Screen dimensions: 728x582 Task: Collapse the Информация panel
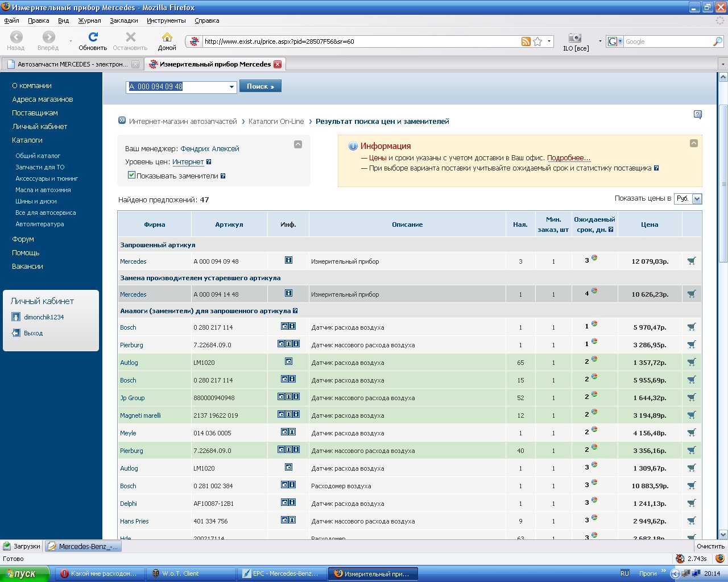click(x=694, y=143)
